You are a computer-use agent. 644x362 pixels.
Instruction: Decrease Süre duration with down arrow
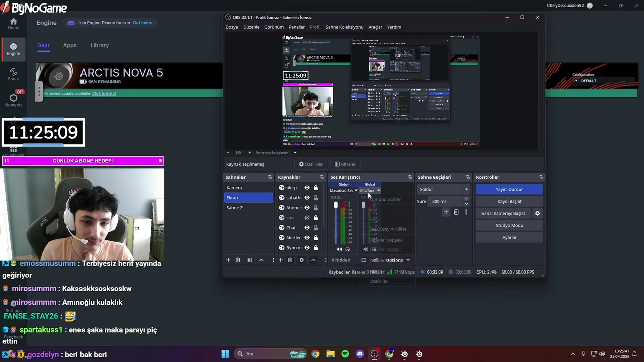466,204
